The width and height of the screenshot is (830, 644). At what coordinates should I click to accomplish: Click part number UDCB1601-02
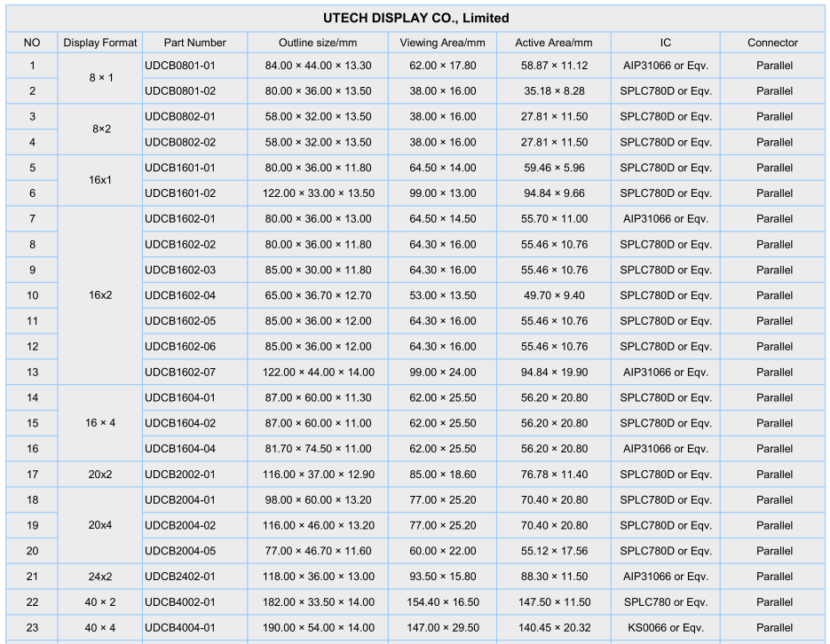click(180, 193)
